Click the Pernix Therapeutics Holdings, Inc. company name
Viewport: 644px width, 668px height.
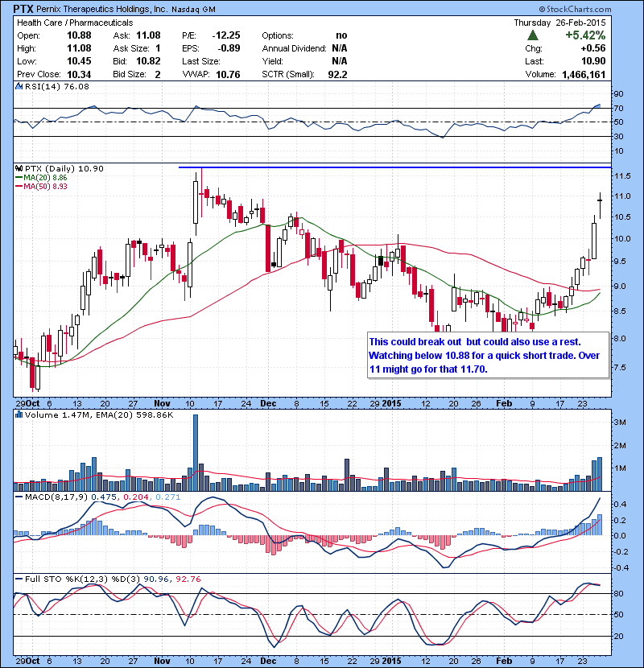tap(102, 9)
